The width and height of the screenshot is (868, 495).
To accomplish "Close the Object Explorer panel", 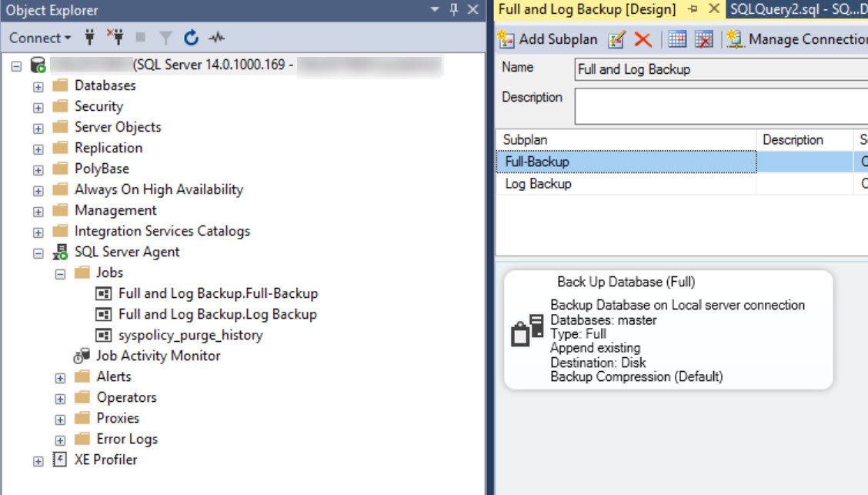I will click(x=472, y=9).
